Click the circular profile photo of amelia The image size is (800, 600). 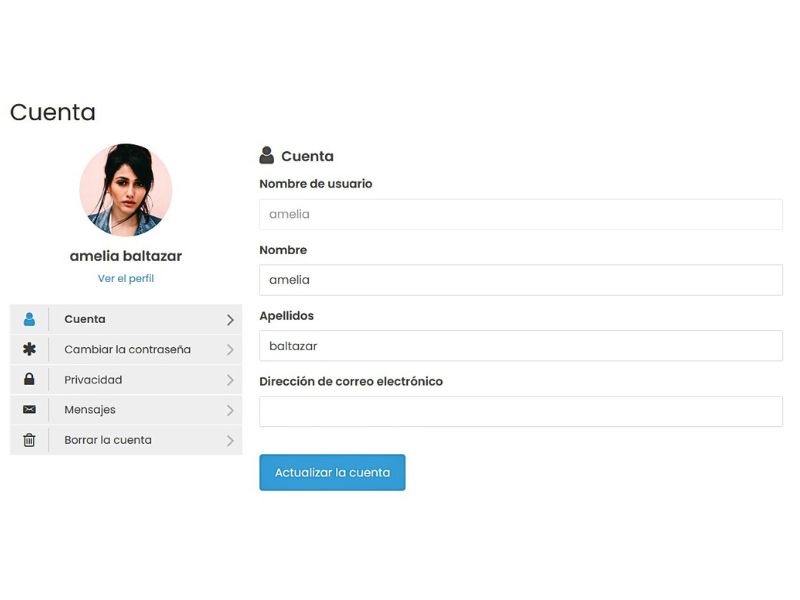tap(126, 189)
